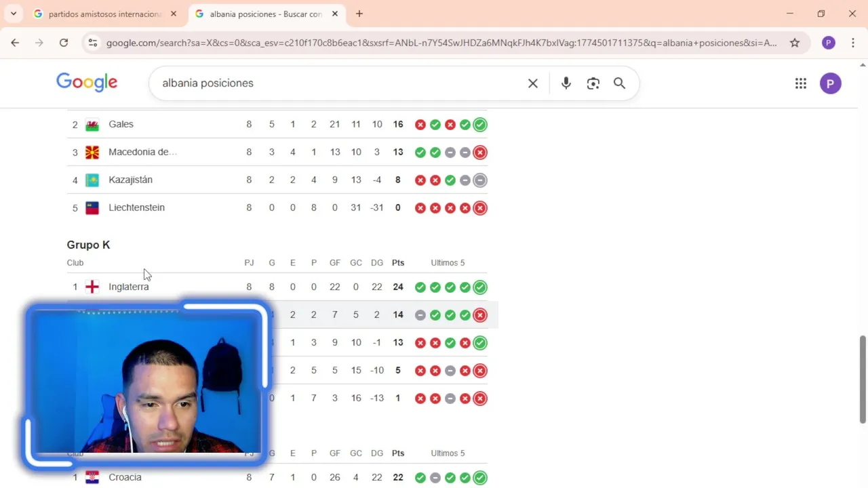Click Inglaterra's 24 points value
The image size is (868, 488).
pos(398,287)
